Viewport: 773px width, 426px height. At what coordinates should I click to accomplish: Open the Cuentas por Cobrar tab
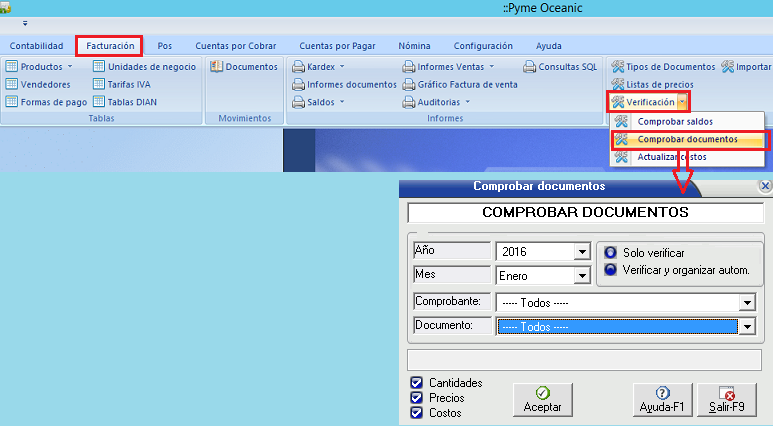(x=236, y=46)
